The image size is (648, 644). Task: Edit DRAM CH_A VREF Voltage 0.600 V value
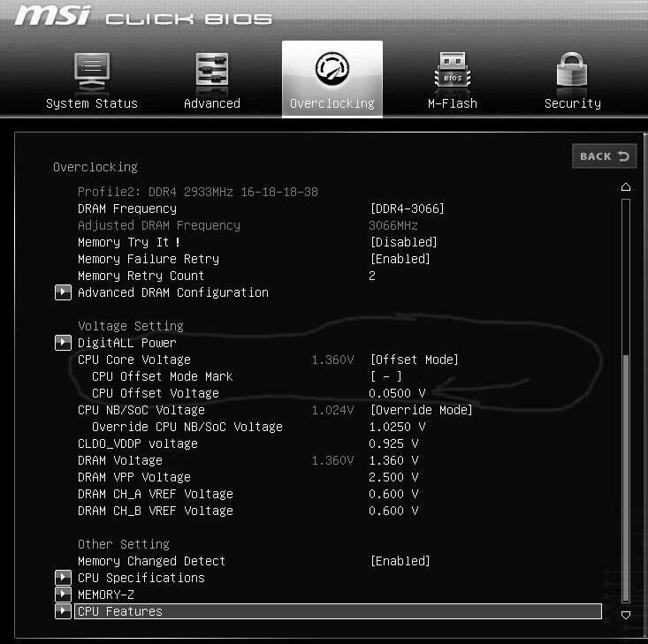click(x=393, y=494)
